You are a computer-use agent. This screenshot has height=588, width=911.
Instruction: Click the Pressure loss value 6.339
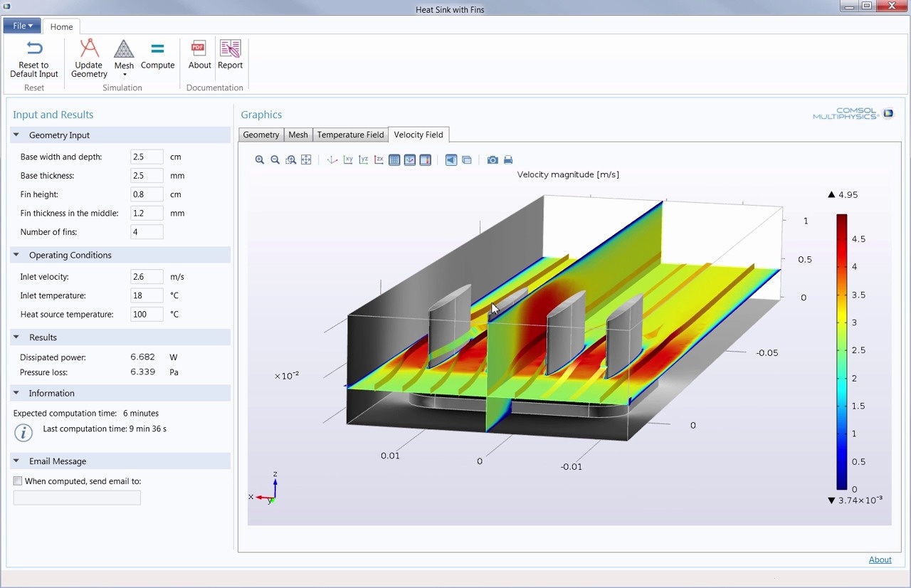pyautogui.click(x=143, y=372)
